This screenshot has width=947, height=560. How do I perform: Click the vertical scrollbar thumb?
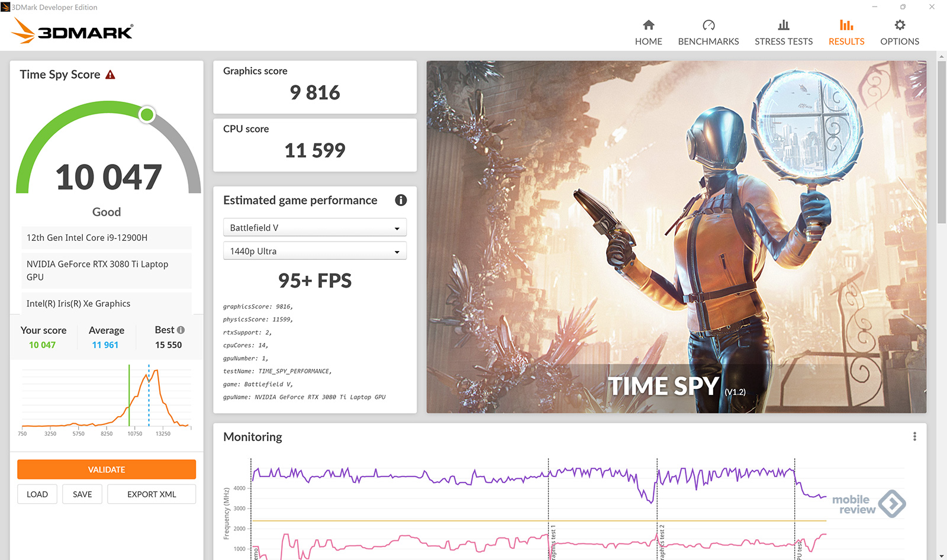pos(942,142)
